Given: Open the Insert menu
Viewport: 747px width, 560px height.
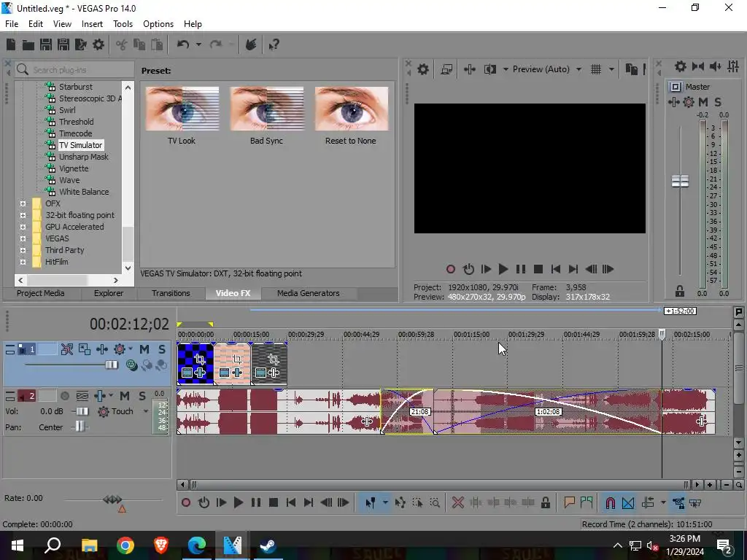Looking at the screenshot, I should (92, 24).
